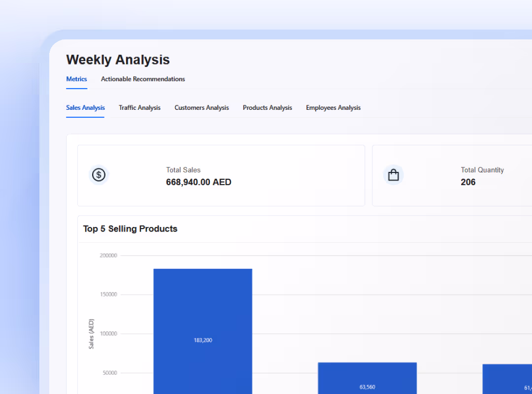Click the 668,940.00 AED sales value
532x394 pixels.
199,182
